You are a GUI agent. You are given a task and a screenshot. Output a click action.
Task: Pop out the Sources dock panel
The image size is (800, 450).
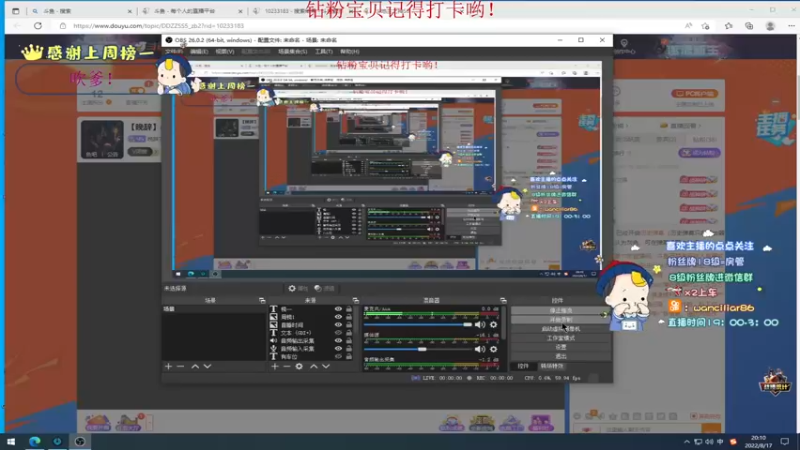355,301
